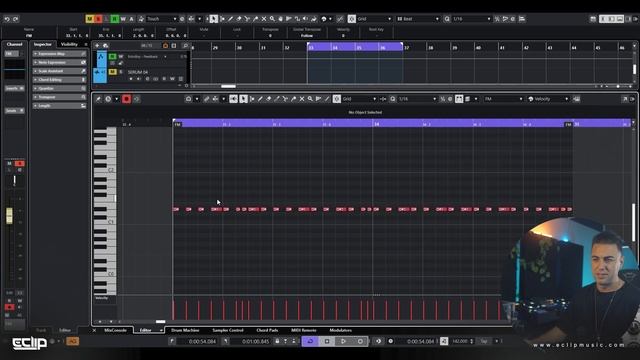
Task: Click the channel volume fader in left strip
Action: [9, 215]
